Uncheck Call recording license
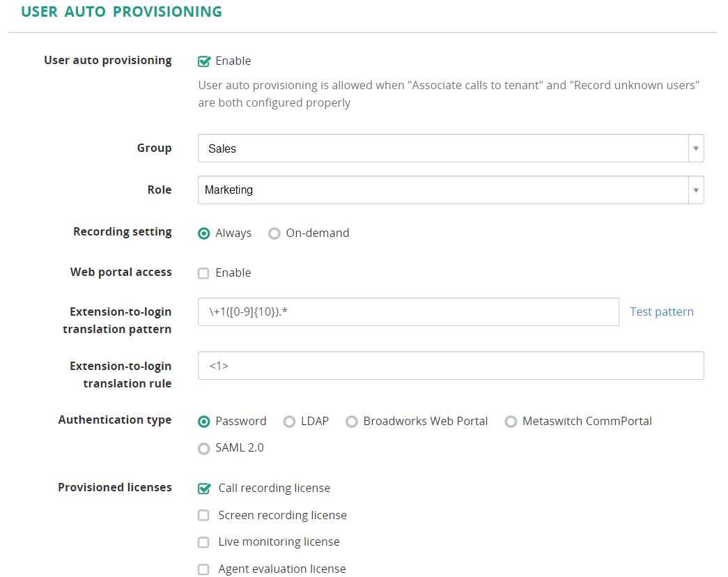The image size is (728, 577). 204,488
